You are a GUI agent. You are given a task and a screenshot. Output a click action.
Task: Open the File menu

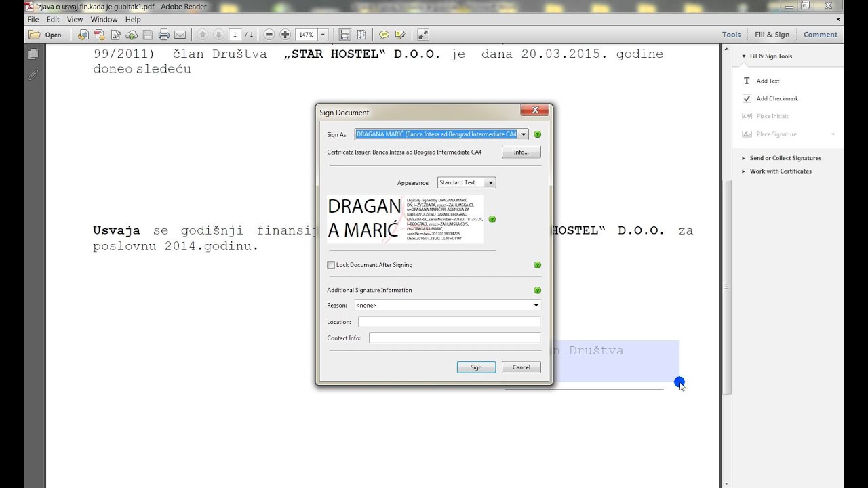pos(33,20)
